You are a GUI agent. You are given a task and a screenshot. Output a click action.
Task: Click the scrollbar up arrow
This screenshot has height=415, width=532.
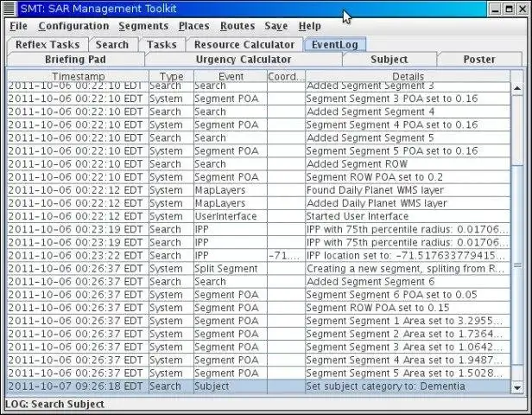click(517, 89)
